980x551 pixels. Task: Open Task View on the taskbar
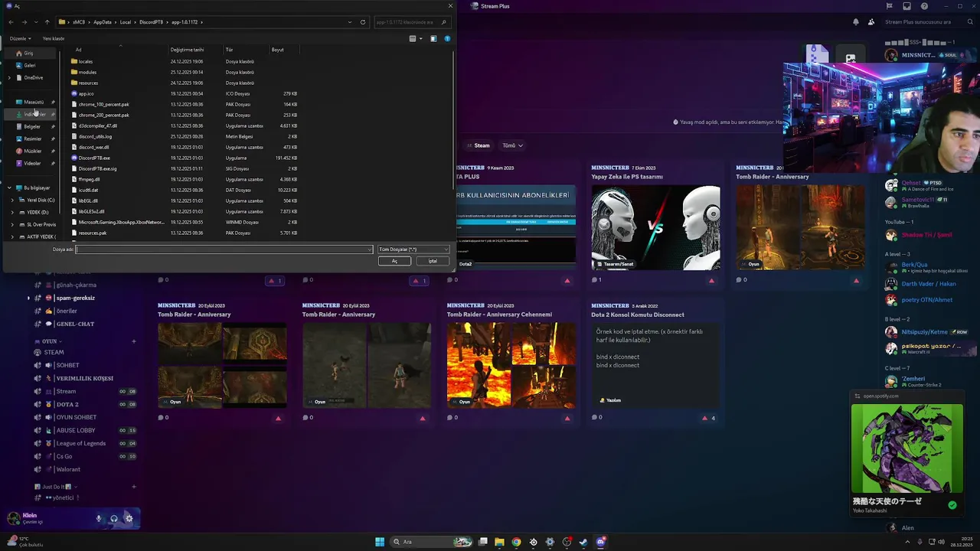tap(483, 542)
